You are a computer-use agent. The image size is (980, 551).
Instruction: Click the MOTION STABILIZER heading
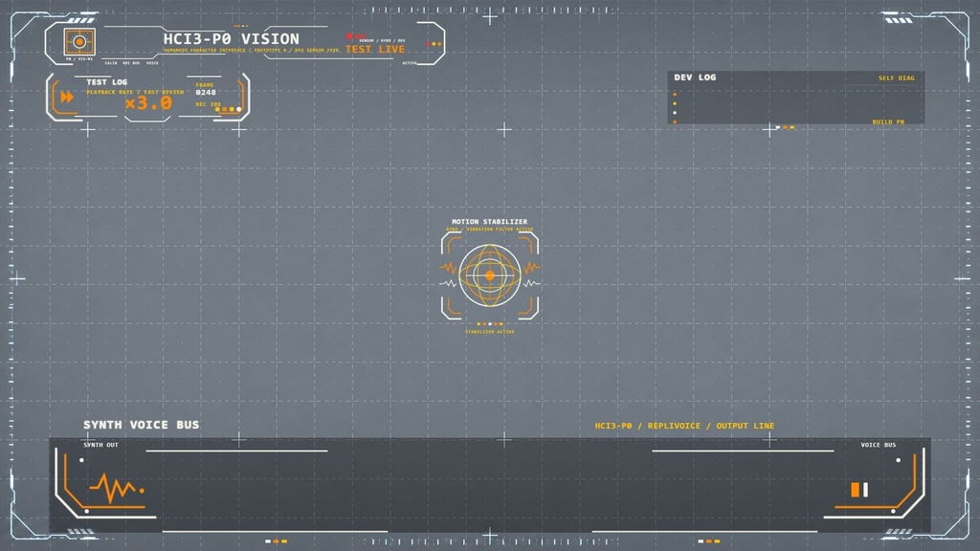tap(489, 222)
